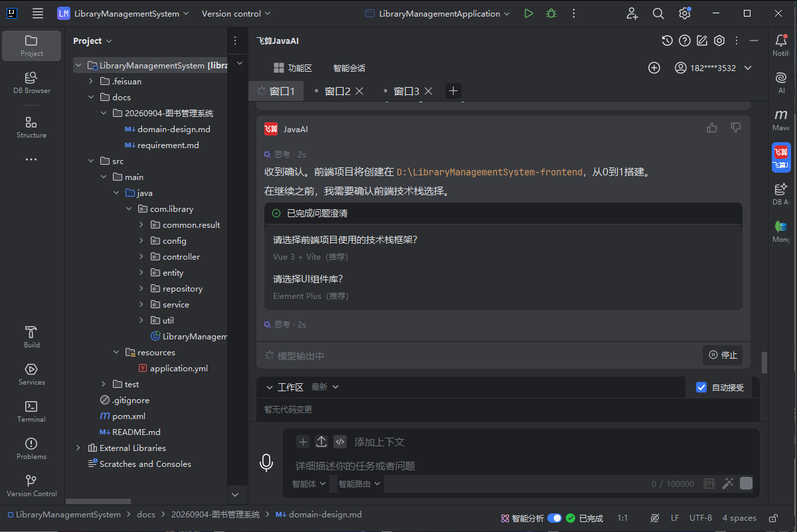Expand the .feisuan folder
Image resolution: width=797 pixels, height=532 pixels.
pos(91,81)
